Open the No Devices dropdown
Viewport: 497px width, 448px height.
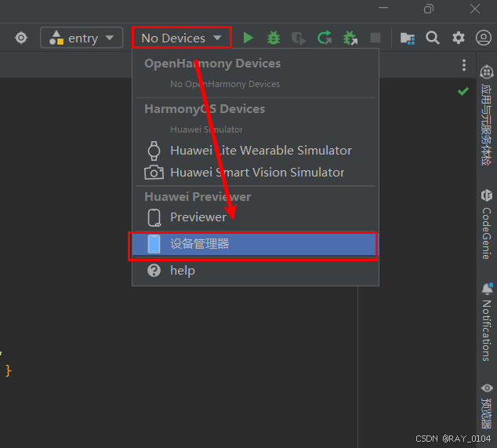[182, 38]
